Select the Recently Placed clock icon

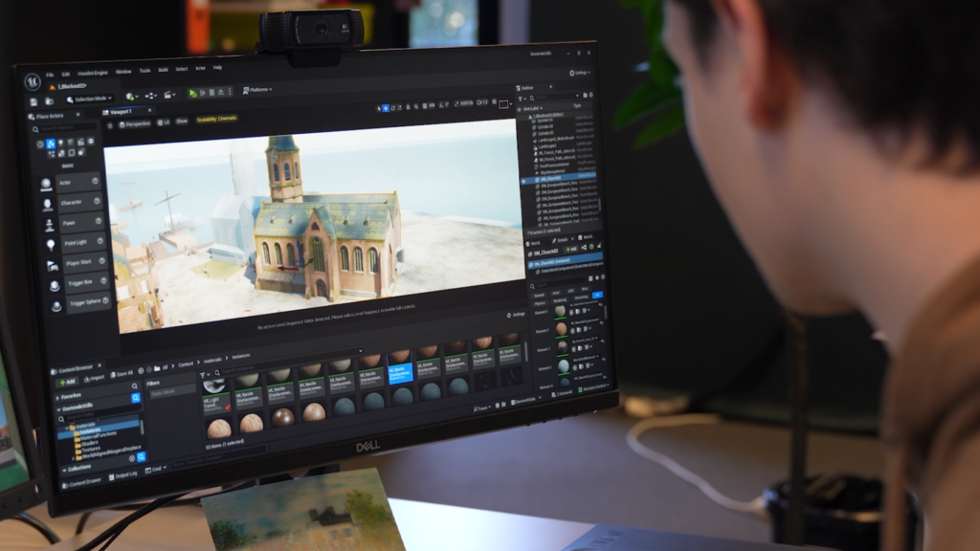[40, 144]
